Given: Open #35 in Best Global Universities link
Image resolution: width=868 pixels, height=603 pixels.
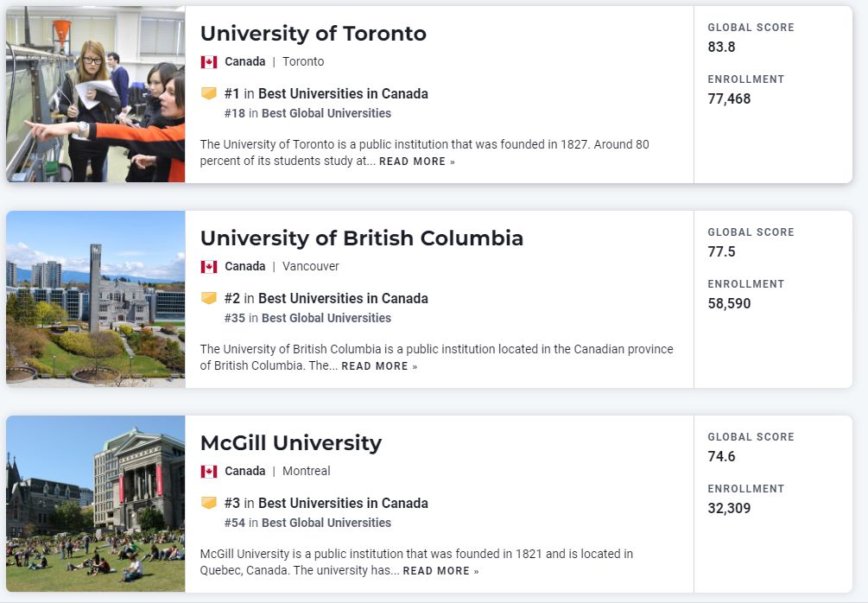Looking at the screenshot, I should click(307, 319).
